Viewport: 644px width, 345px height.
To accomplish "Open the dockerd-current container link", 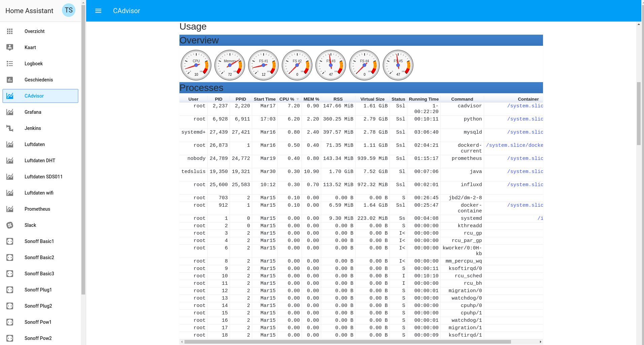I will 514,145.
